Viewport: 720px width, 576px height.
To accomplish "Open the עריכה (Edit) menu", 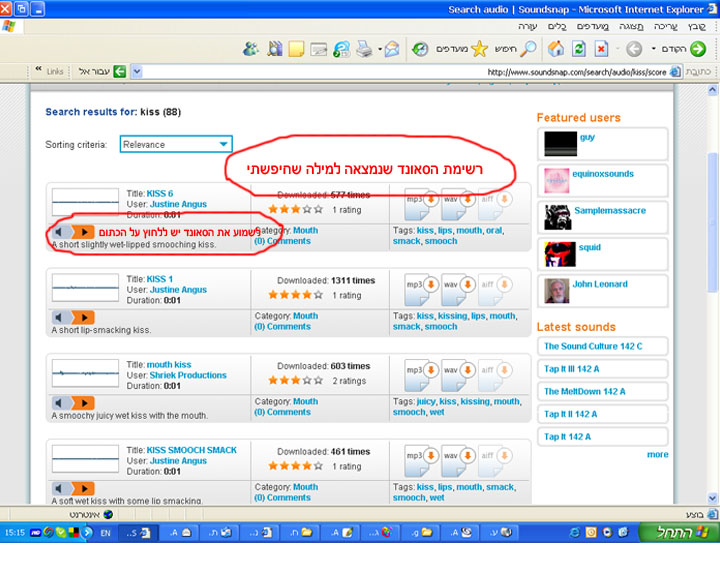I will click(x=665, y=26).
